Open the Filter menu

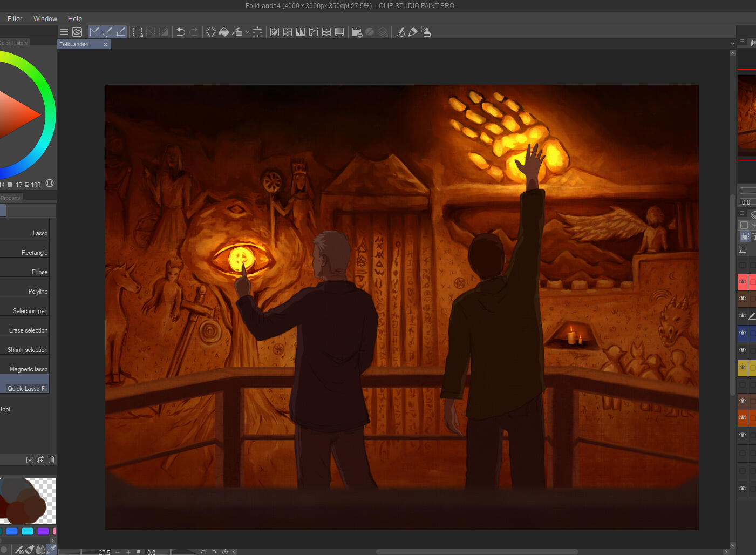(15, 18)
